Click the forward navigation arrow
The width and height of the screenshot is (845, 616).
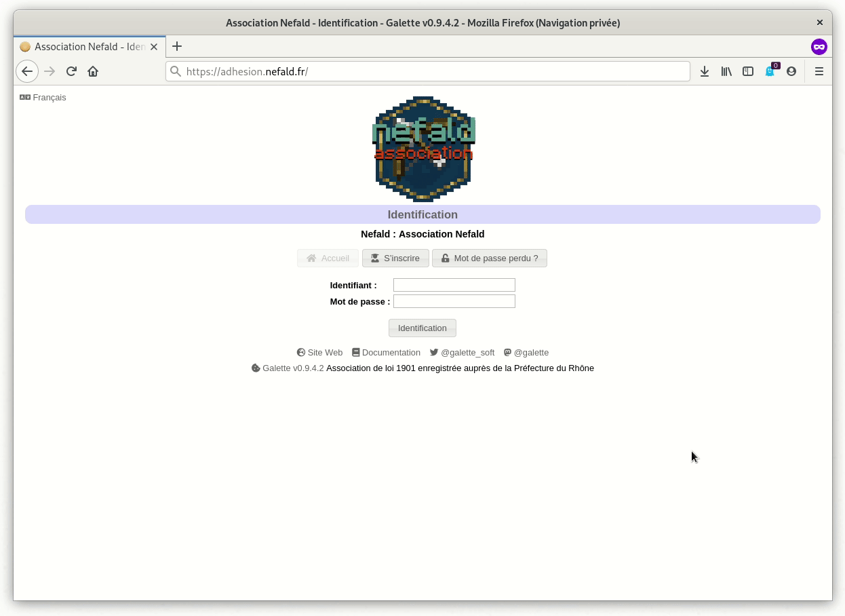tap(50, 71)
